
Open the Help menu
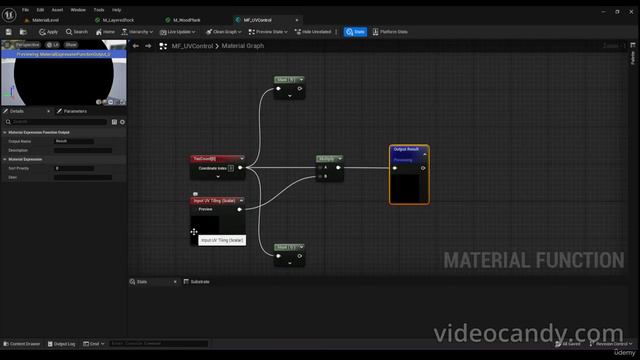tap(116, 10)
